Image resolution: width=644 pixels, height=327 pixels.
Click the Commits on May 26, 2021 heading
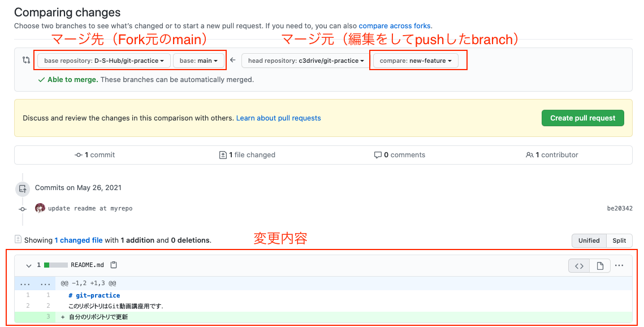78,188
